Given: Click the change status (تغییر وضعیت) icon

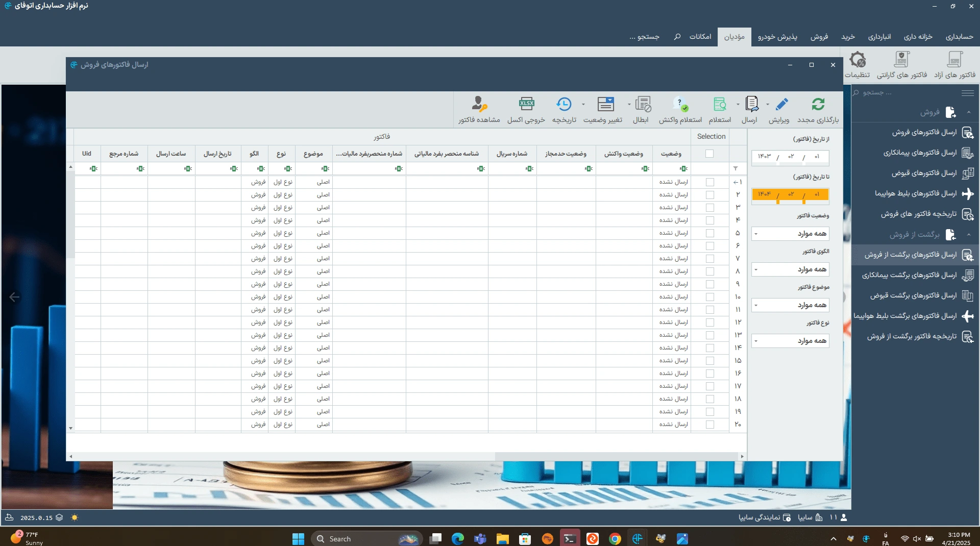Looking at the screenshot, I should [x=605, y=104].
